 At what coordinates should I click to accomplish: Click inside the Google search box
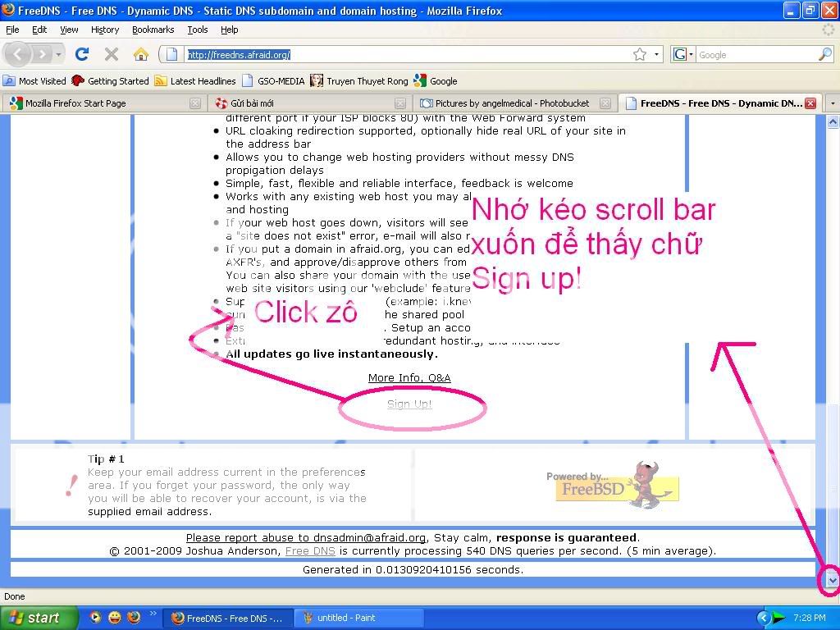coord(756,55)
